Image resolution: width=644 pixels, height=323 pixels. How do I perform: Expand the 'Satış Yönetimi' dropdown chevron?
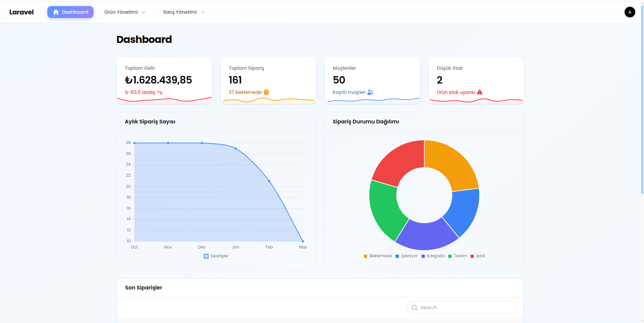(203, 12)
